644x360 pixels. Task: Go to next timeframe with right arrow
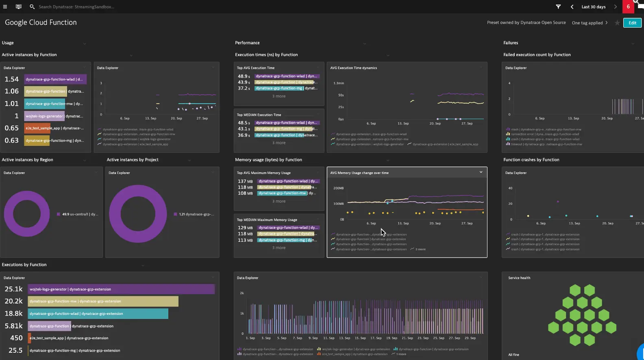[x=615, y=7]
